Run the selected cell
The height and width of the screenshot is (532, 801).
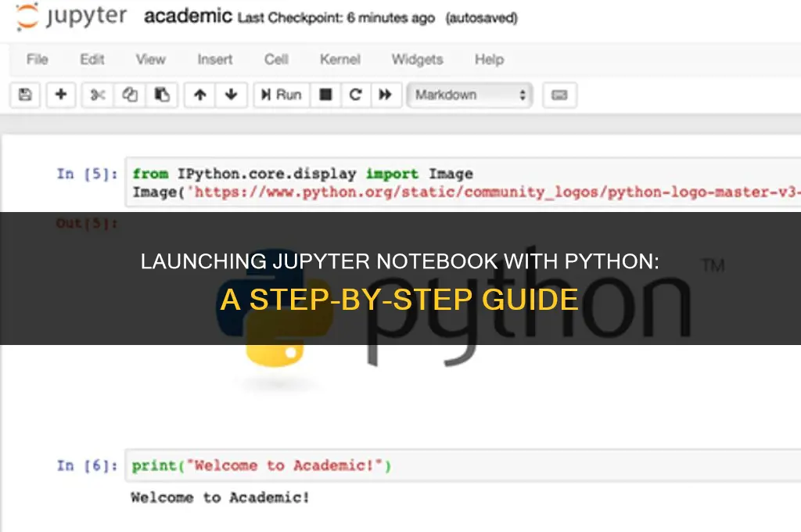tap(282, 95)
